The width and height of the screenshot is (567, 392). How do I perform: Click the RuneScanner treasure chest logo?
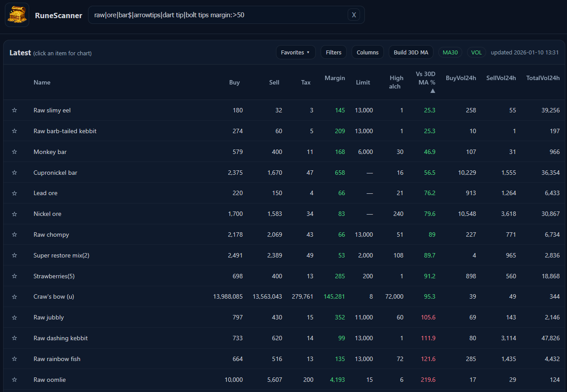17,15
